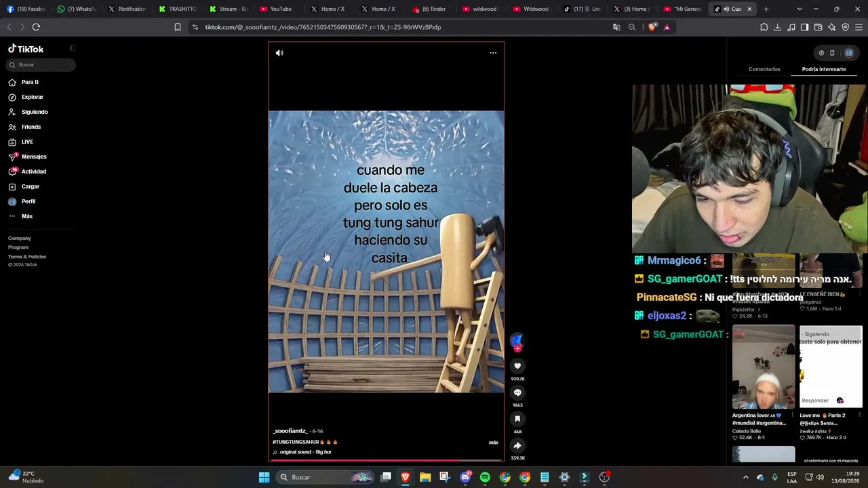Viewport: 868px width, 488px height.
Task: Open the browser hamburger main menu
Action: [859, 27]
